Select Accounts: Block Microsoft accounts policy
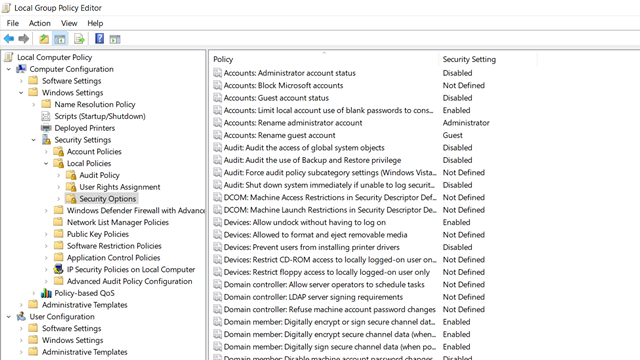 click(x=283, y=85)
